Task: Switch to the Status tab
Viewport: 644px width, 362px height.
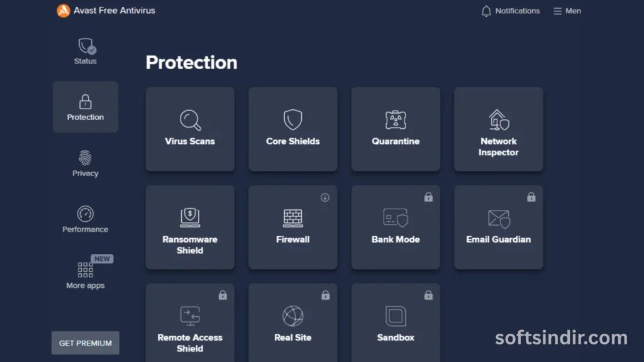Action: point(86,52)
